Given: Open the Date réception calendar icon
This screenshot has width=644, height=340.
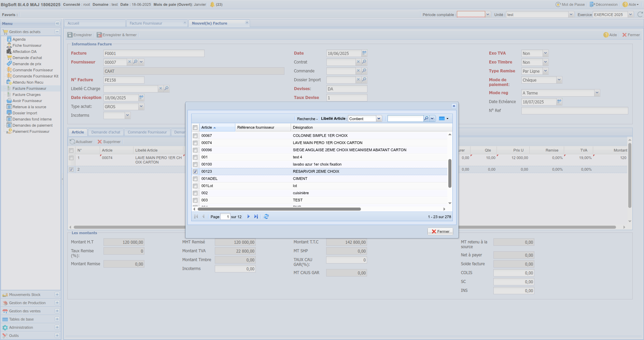Looking at the screenshot, I should point(141,97).
